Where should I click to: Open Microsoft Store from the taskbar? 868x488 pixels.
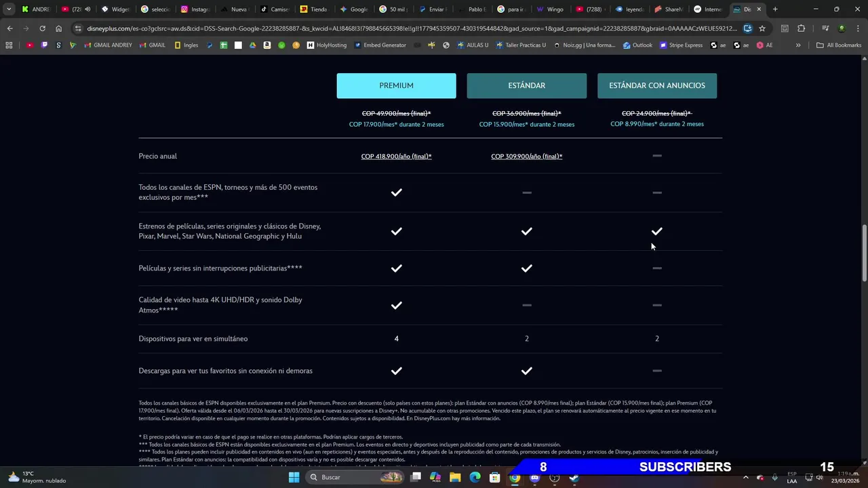click(x=495, y=477)
